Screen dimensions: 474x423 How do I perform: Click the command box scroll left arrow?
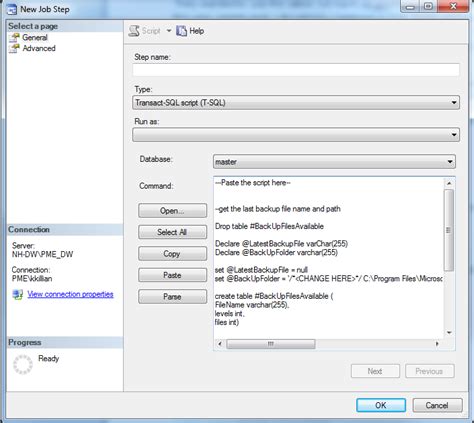point(219,344)
